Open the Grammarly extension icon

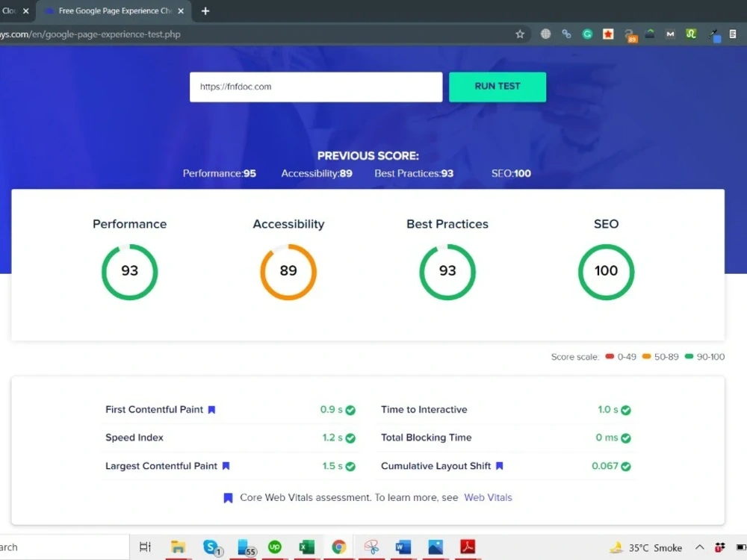point(587,34)
